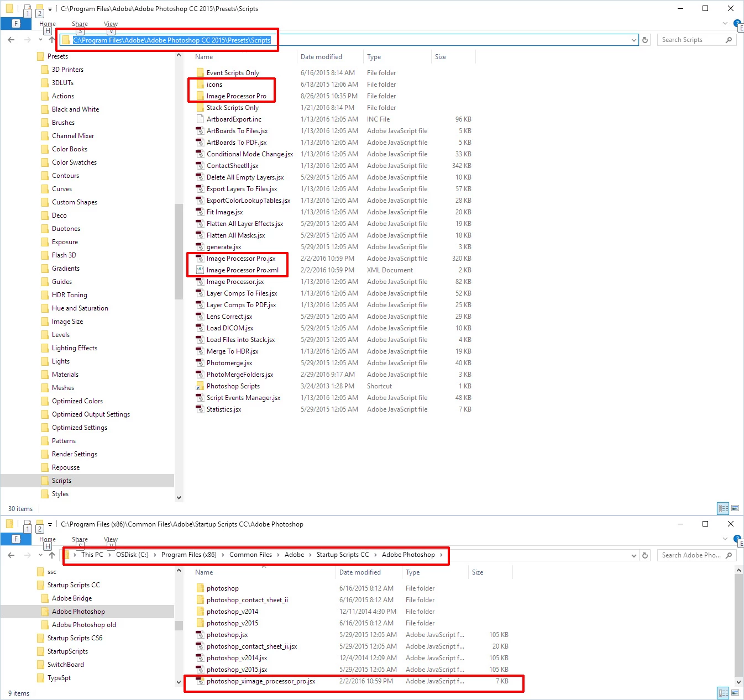Click Back arrow in Adobe Photoshop window

pos(11,555)
